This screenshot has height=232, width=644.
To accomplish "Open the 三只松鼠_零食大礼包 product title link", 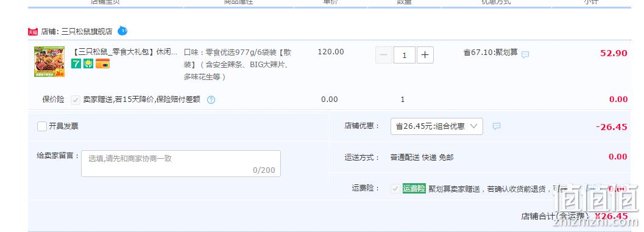I will [x=125, y=53].
